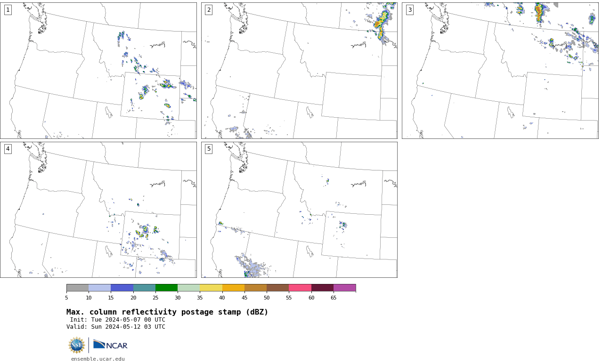Click the member number 5 label box

click(209, 149)
